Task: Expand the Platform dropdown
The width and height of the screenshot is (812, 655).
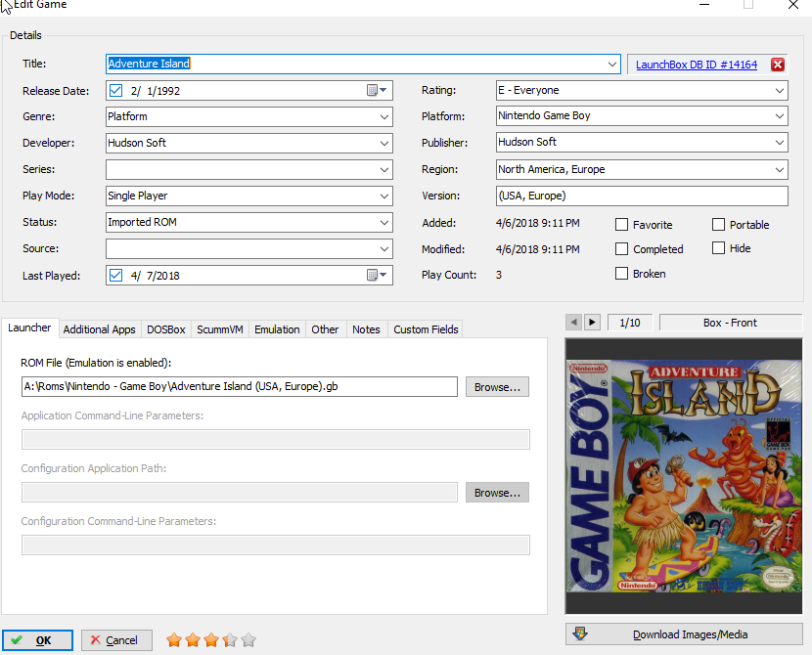Action: click(780, 116)
